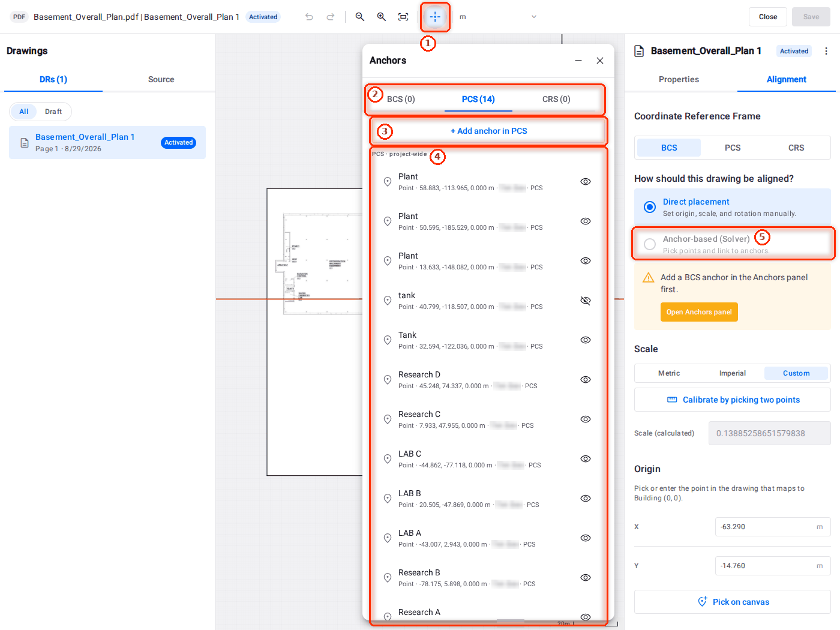
Task: Click the pin icon of the Research B anchor
Action: click(x=388, y=578)
